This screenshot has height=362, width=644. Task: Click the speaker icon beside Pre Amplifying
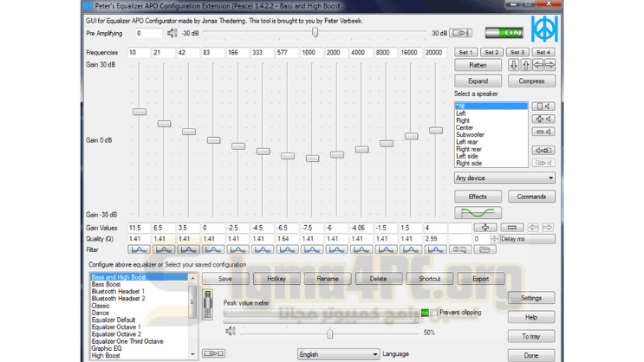click(x=172, y=33)
